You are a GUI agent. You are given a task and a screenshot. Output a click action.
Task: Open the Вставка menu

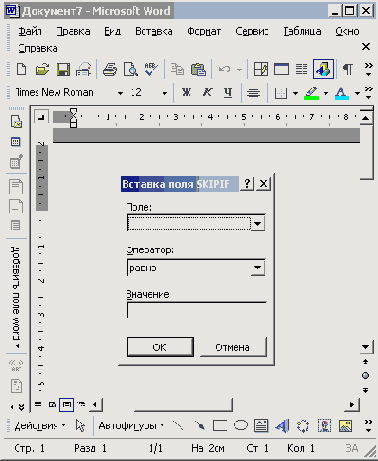coord(154,31)
